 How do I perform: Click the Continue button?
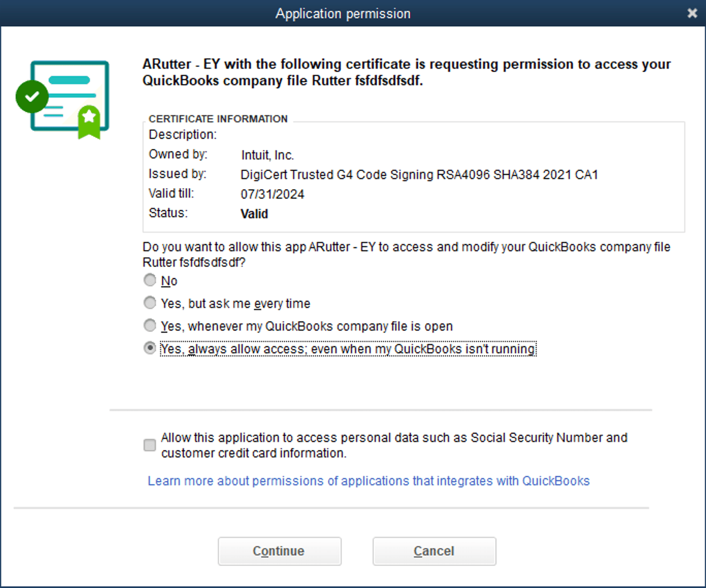[279, 551]
